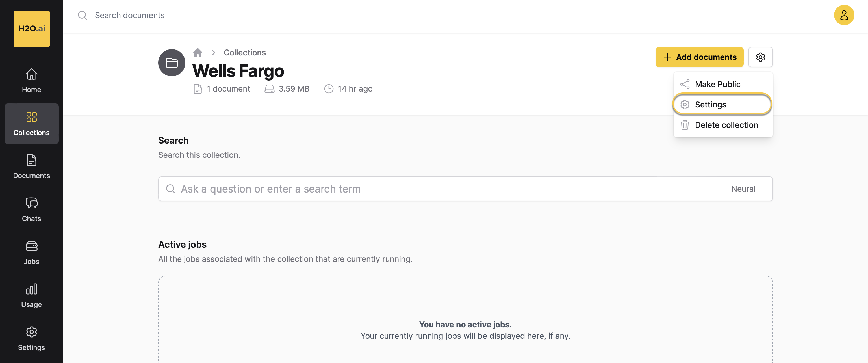Open Documents in the sidebar
The height and width of the screenshot is (363, 868).
click(x=31, y=167)
